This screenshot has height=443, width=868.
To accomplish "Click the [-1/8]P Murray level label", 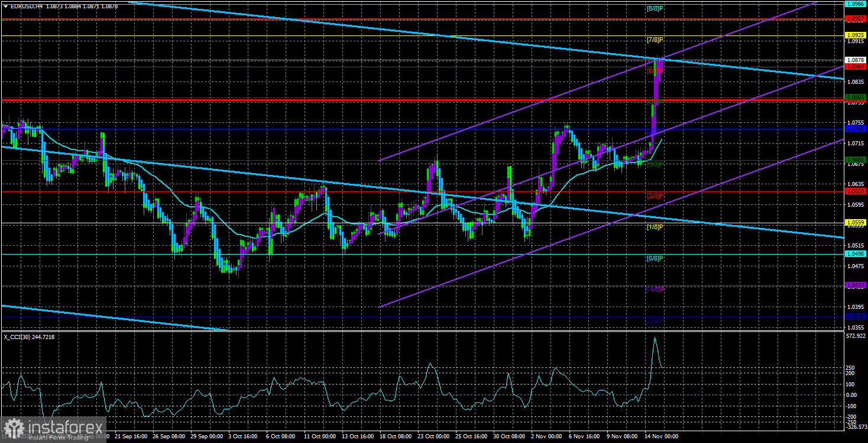I will [654, 289].
